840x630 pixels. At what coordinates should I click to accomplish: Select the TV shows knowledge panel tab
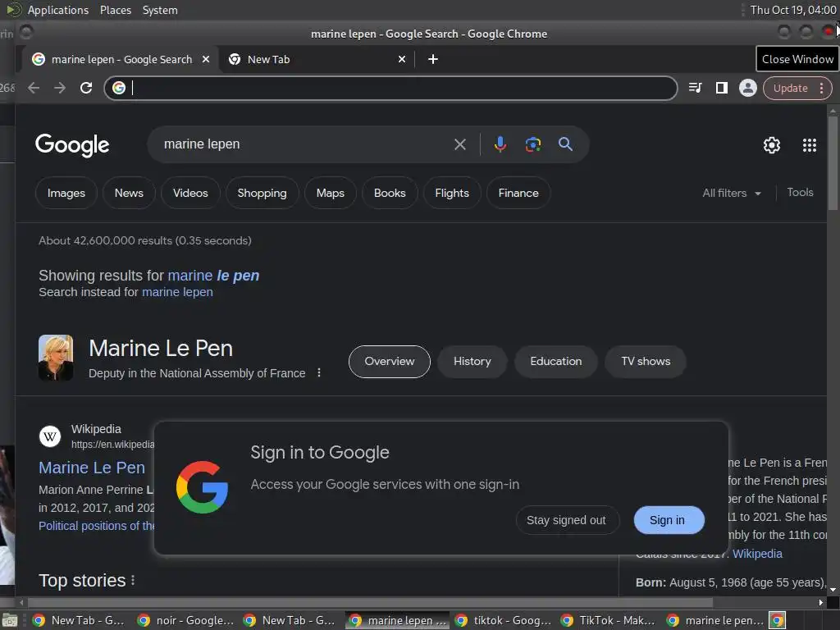pos(646,362)
